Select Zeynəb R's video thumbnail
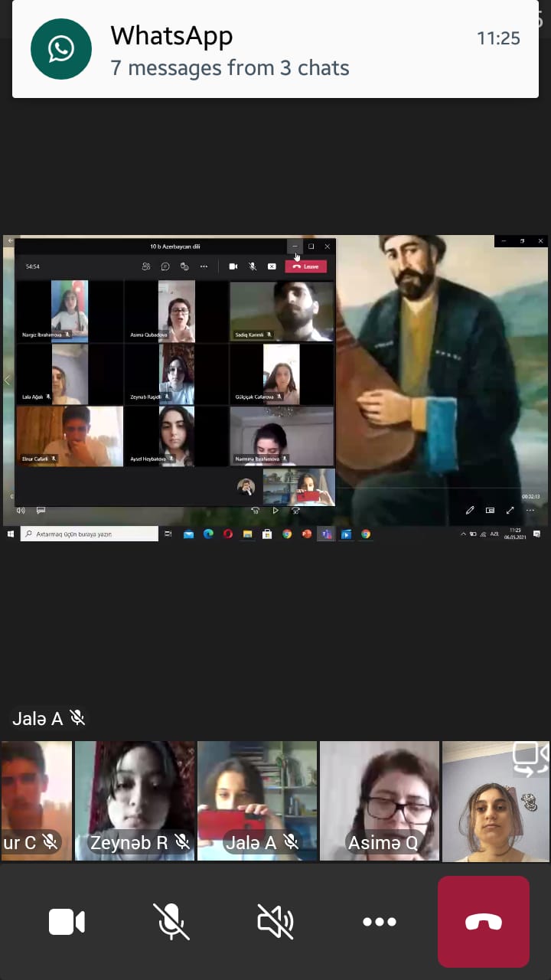Screen dimensions: 551x980 135,801
